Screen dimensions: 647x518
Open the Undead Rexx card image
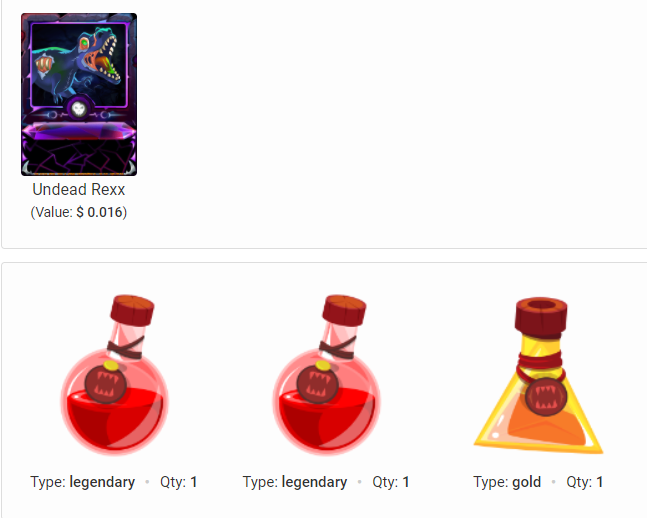(x=79, y=95)
